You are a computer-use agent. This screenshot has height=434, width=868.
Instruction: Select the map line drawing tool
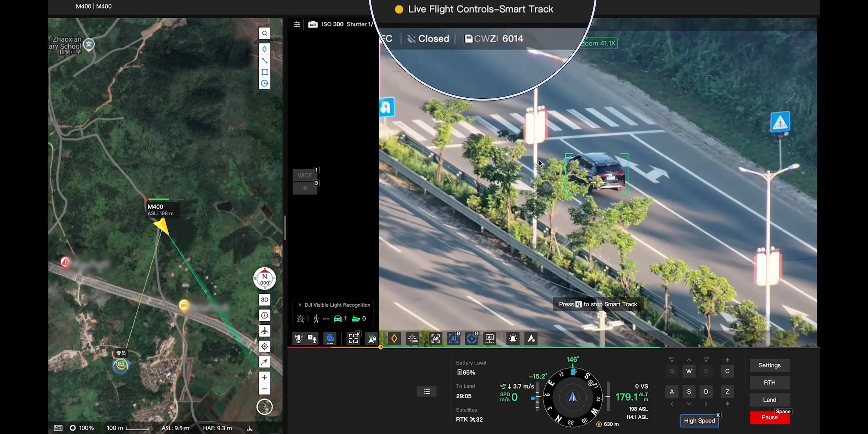pyautogui.click(x=264, y=60)
